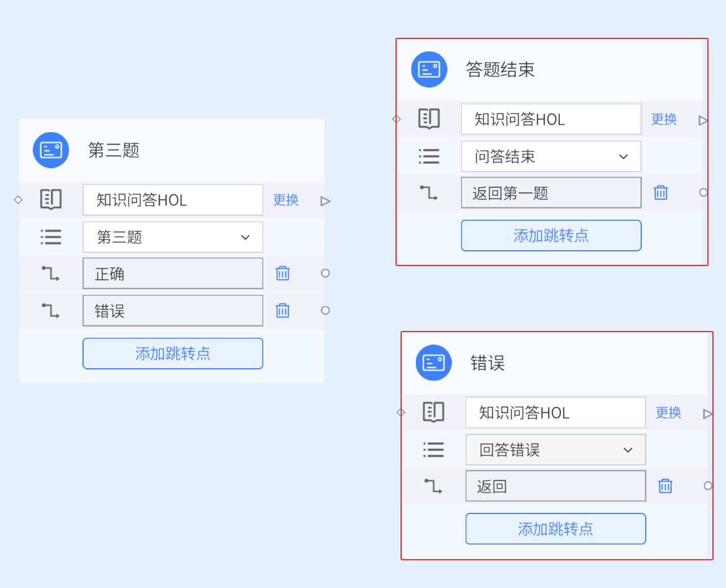The width and height of the screenshot is (726, 588).
Task: Remove the 返回第一题 jump point
Action: click(660, 193)
